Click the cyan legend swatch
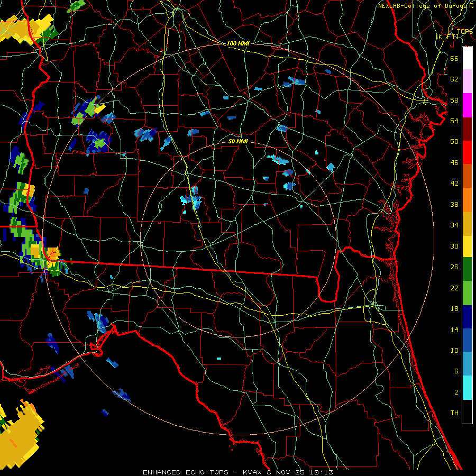Image resolution: width=476 pixels, height=476 pixels. [x=467, y=388]
